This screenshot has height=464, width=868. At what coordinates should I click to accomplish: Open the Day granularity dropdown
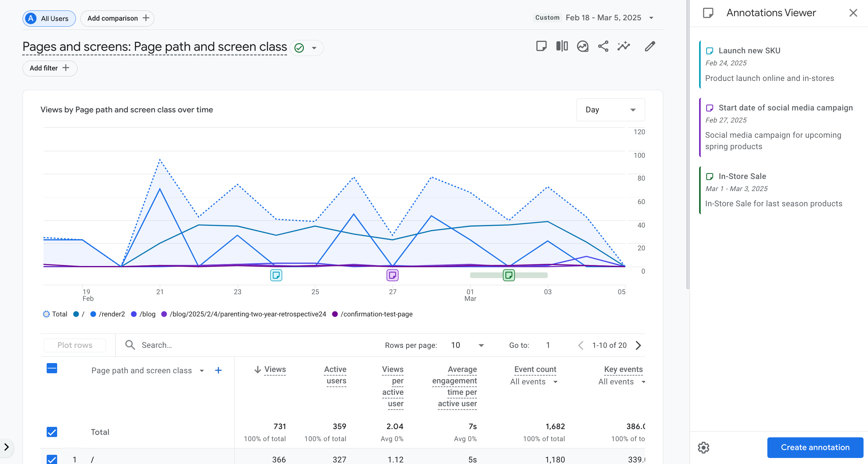pos(611,110)
